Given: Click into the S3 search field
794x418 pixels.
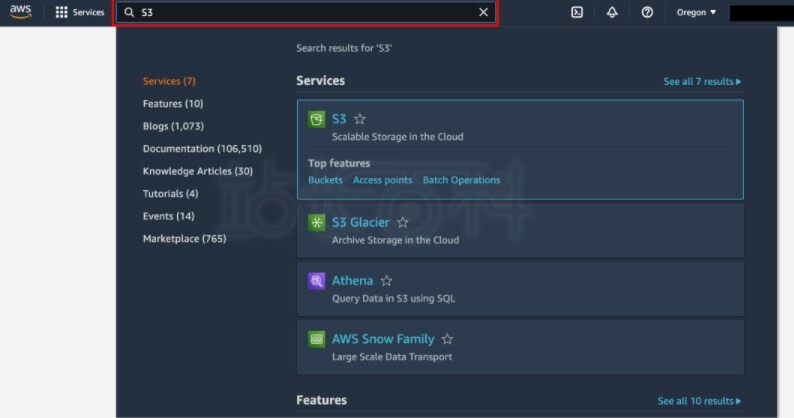Looking at the screenshot, I should 306,12.
